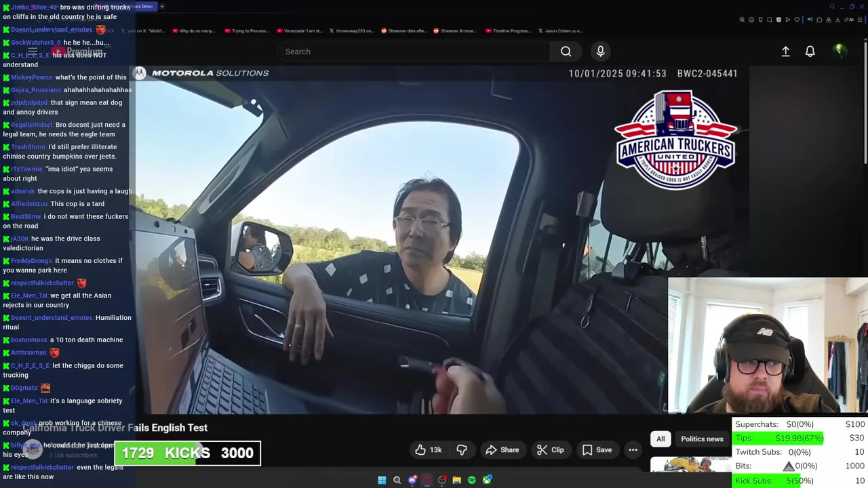Screen dimensions: 868x488
Task: Select the Politics news filter chip
Action: [x=702, y=439]
